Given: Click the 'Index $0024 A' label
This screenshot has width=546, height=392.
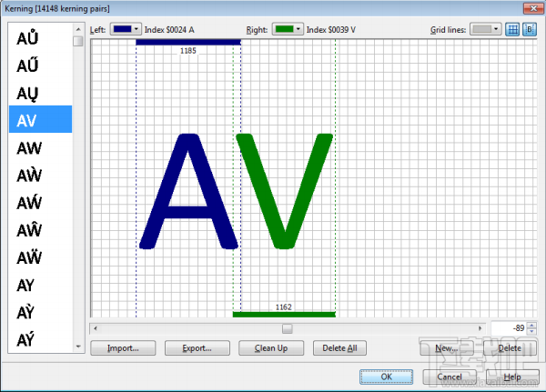Looking at the screenshot, I should tap(169, 30).
